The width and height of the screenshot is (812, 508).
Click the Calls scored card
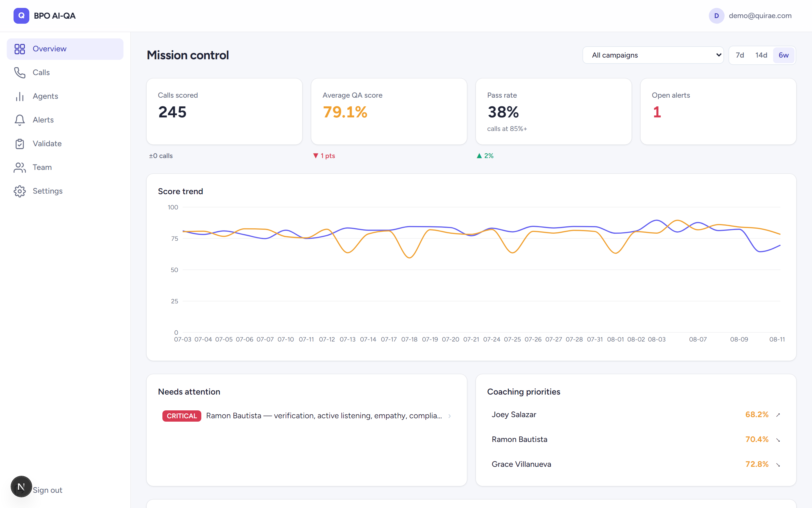[x=224, y=111]
